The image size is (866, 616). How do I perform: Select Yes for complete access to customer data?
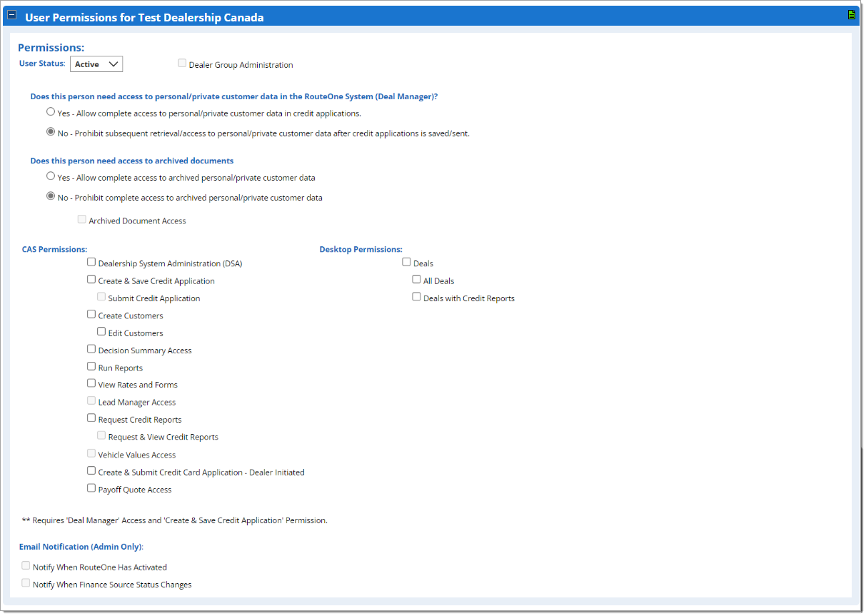51,112
